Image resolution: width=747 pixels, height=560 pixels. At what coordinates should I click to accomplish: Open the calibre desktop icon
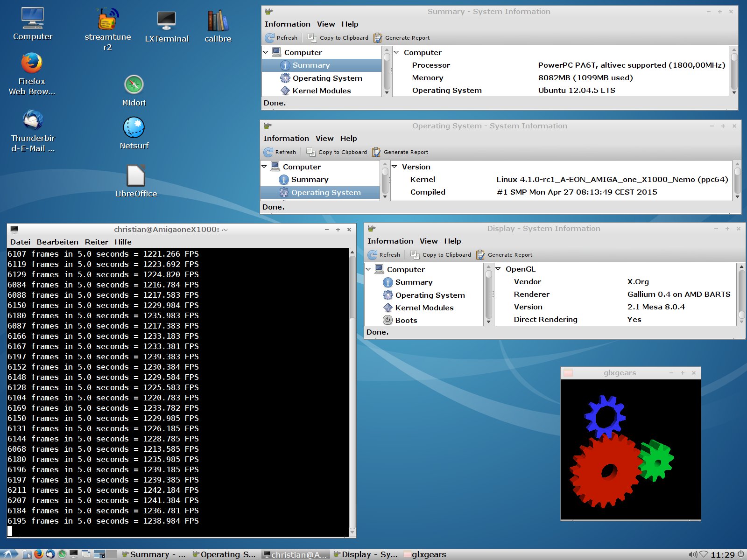tap(218, 22)
